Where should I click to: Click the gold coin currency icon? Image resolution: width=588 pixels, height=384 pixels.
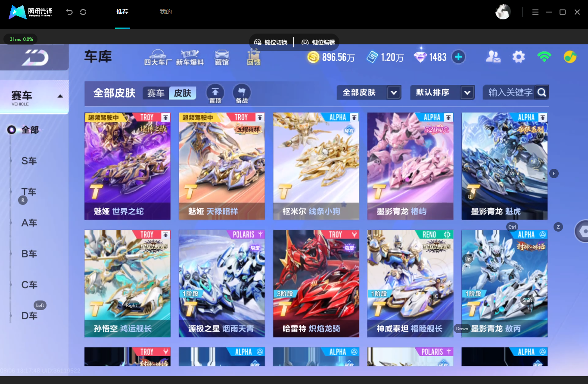(x=313, y=57)
